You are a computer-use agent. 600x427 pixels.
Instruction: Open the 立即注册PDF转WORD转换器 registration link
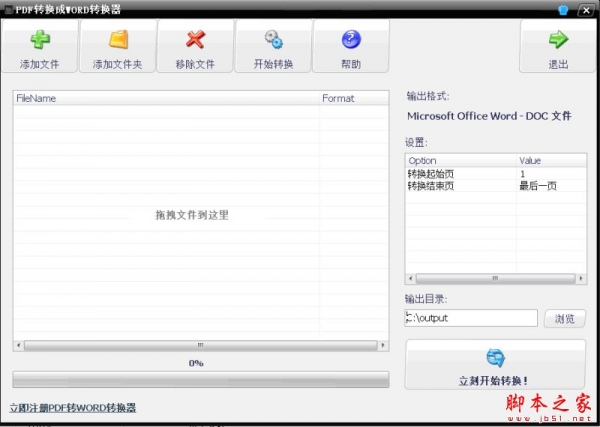coord(73,408)
